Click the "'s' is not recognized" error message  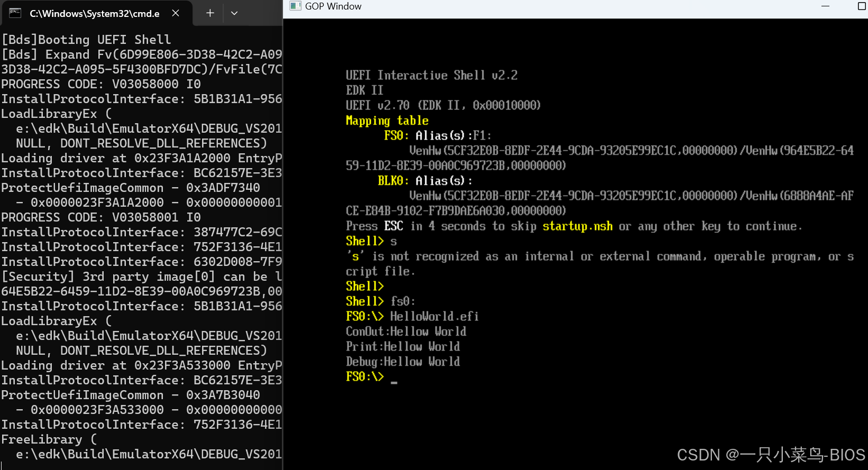600,264
